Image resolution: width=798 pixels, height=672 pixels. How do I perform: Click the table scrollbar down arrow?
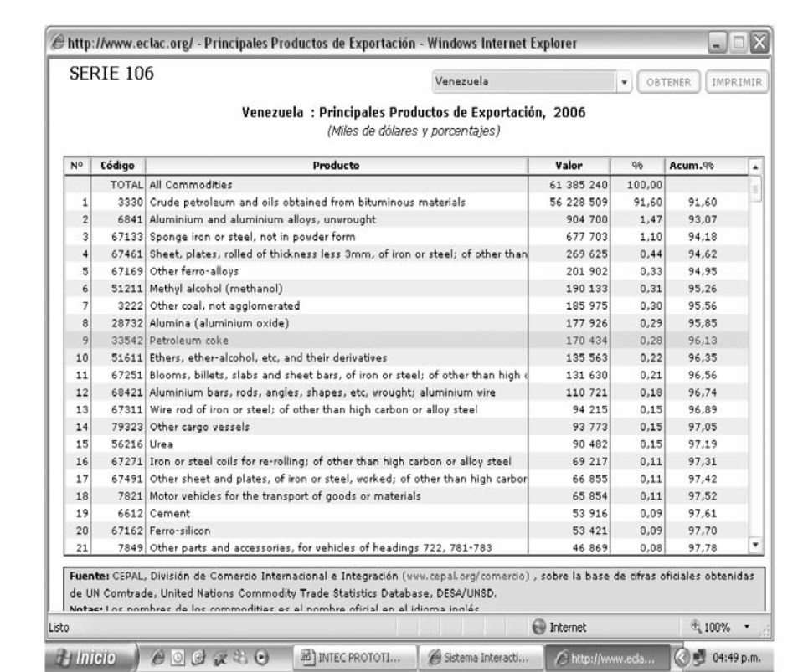756,545
